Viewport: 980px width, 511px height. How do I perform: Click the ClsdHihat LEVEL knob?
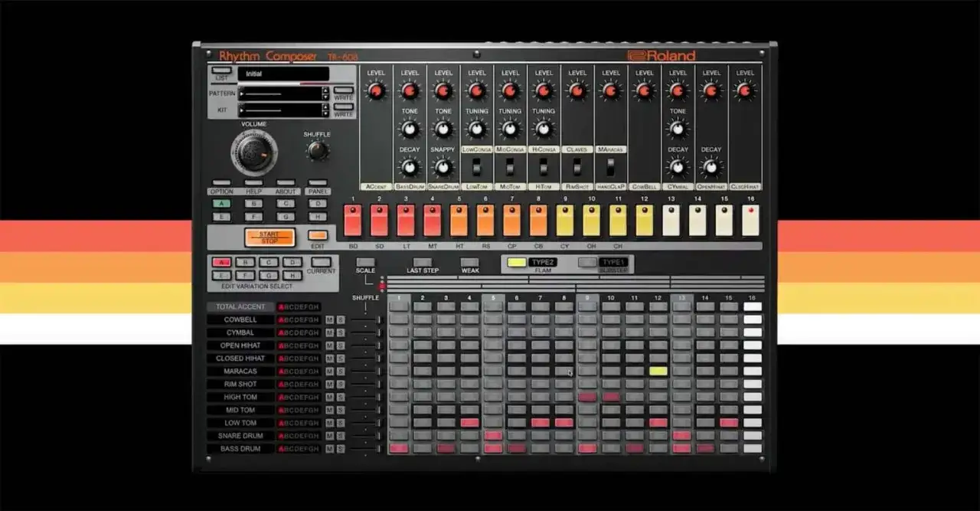(x=745, y=91)
